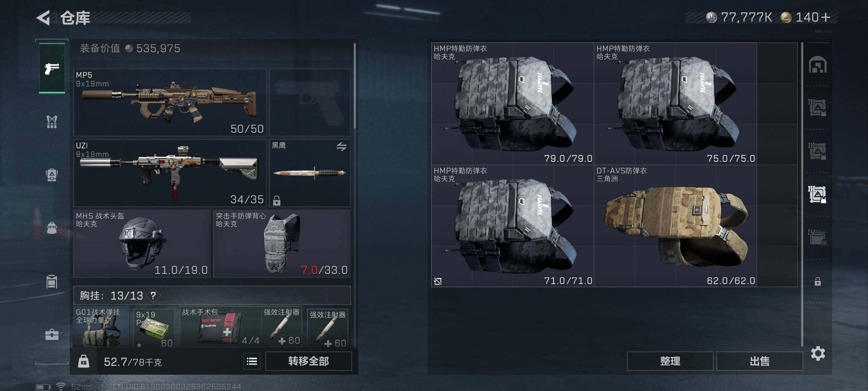
Task: Click the equipment panel vertical scrollbar
Action: click(355, 86)
